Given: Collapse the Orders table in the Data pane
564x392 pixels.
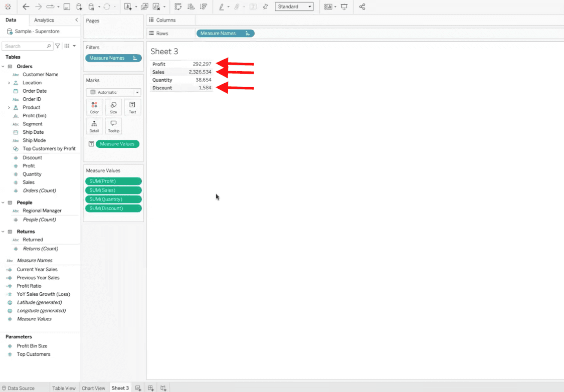Looking at the screenshot, I should pyautogui.click(x=4, y=66).
